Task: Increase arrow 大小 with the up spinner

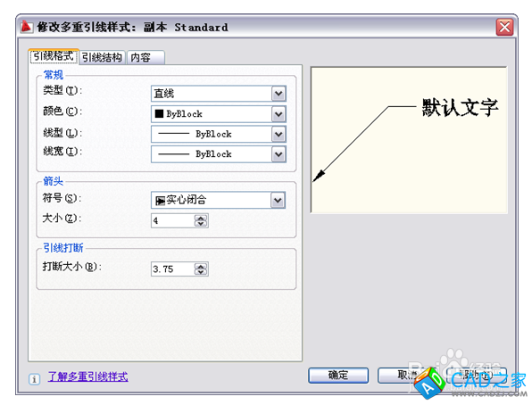Action: 201,218
